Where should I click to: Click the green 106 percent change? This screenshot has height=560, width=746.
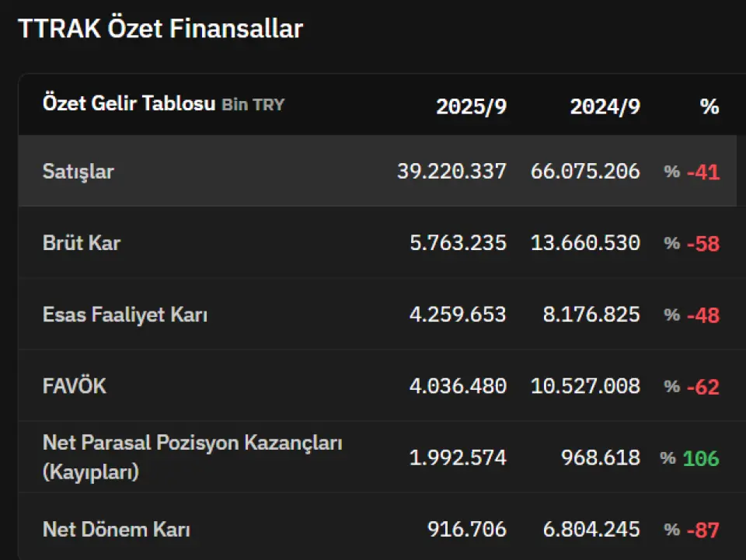click(x=700, y=458)
